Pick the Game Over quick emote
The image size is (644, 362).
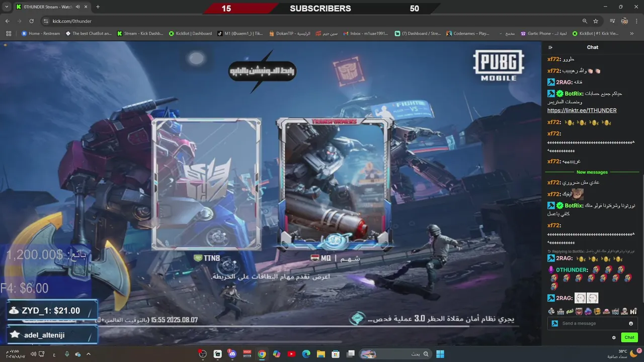click(x=560, y=311)
